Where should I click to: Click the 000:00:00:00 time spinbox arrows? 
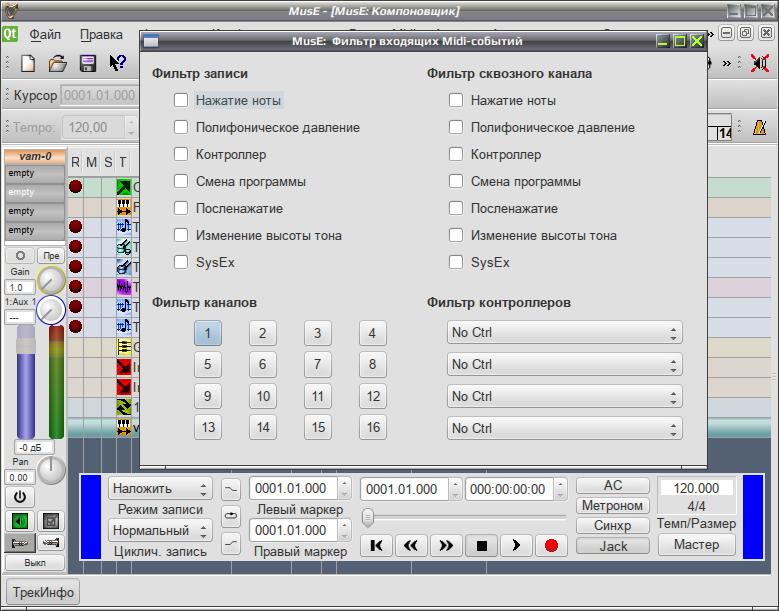pyautogui.click(x=560, y=489)
